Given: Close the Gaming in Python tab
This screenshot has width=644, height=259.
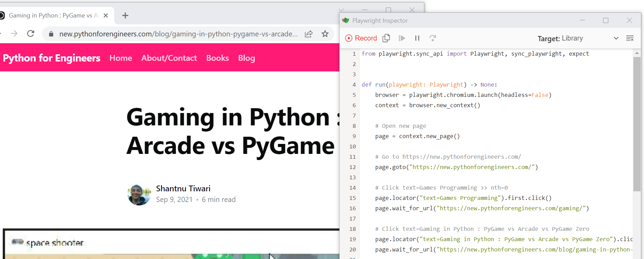Looking at the screenshot, I should click(x=106, y=15).
